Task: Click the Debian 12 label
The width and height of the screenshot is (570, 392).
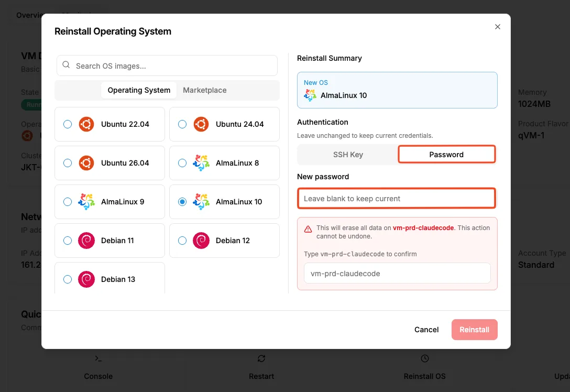Action: click(x=233, y=241)
